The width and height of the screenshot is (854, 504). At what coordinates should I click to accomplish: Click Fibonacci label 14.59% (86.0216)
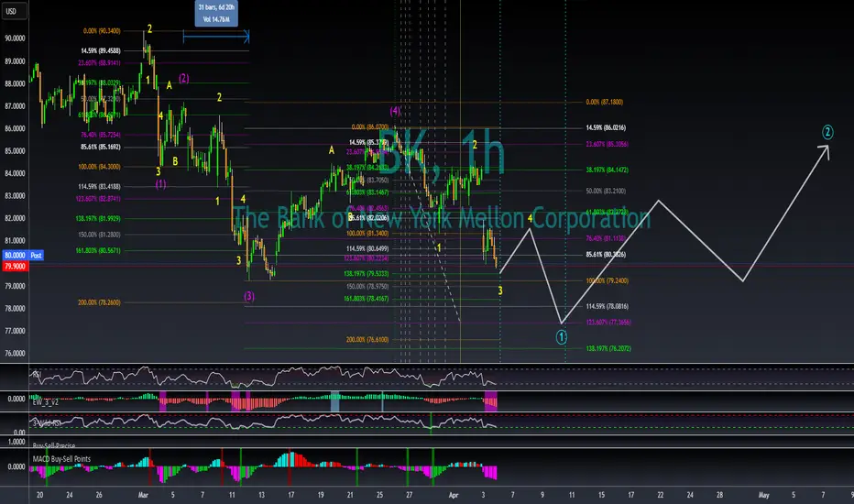[x=607, y=127]
